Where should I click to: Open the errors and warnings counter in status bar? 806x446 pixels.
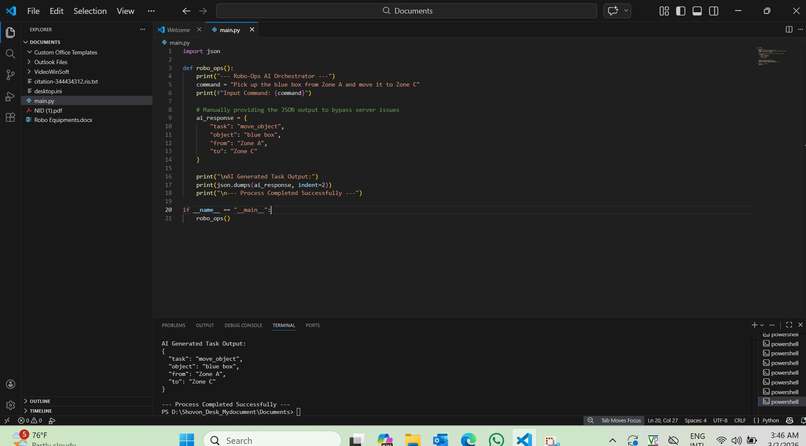pos(30,420)
